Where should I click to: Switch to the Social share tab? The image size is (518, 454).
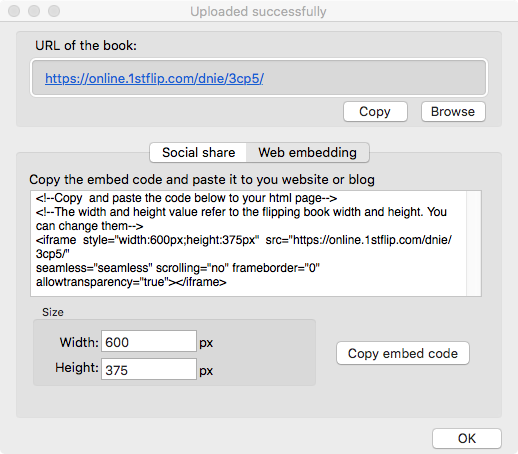198,153
